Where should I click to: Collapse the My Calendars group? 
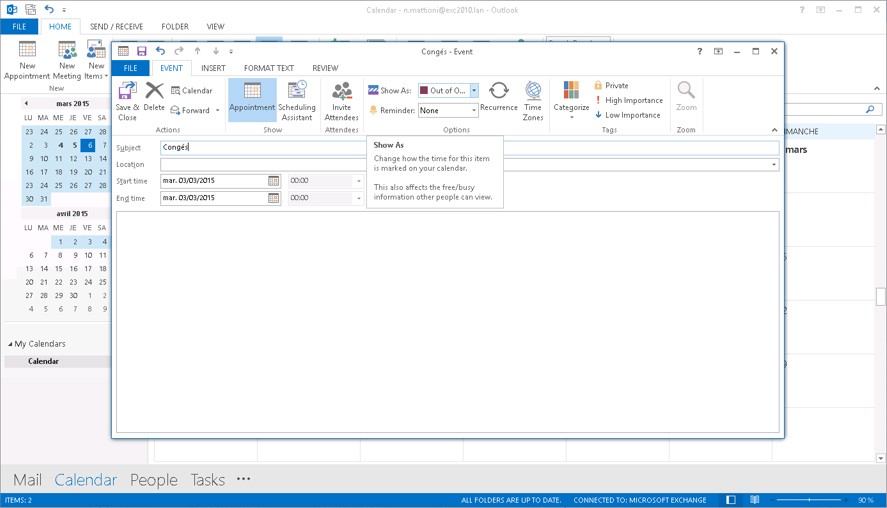(11, 344)
